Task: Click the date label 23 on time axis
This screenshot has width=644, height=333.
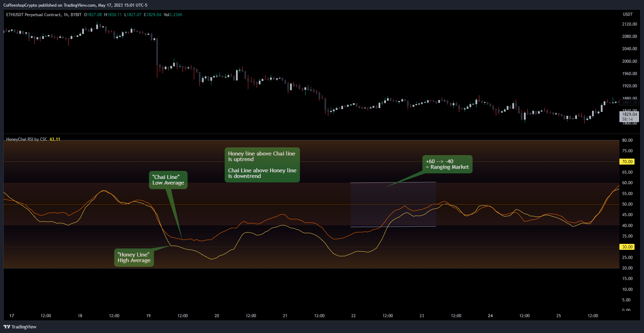Action: (x=422, y=316)
